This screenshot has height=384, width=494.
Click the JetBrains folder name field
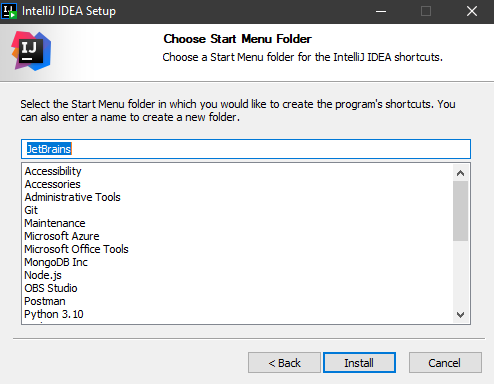pyautogui.click(x=246, y=149)
